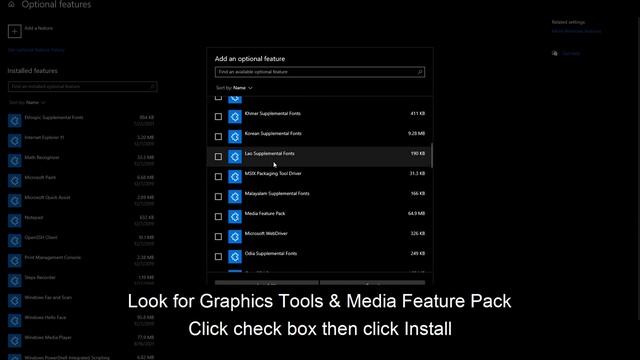The image size is (640, 360).
Task: Select the Korean Supplemental Fonts row text
Action: pos(273,133)
